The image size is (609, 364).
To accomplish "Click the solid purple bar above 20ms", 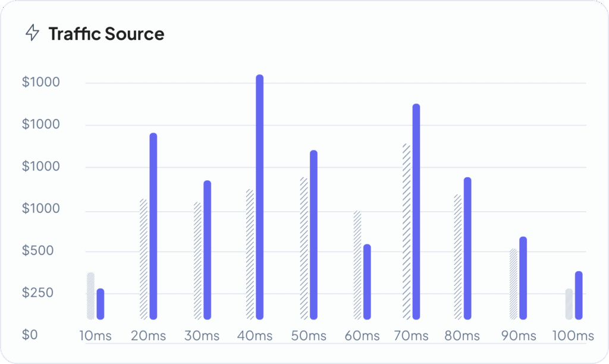I will point(153,225).
